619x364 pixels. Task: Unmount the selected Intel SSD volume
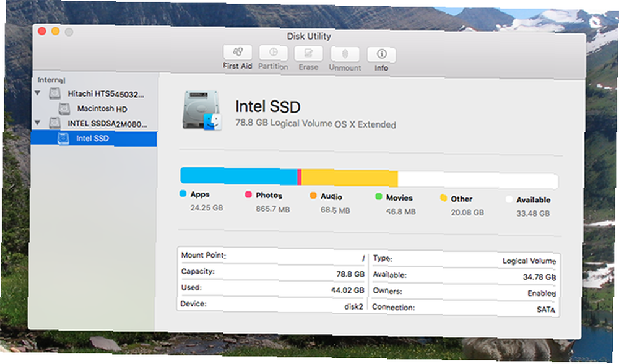tap(345, 54)
